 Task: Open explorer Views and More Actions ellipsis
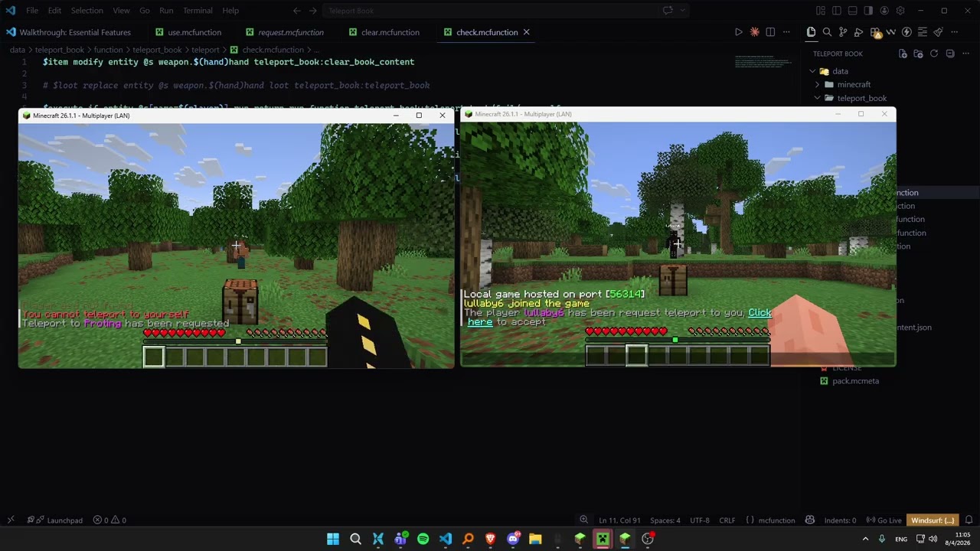point(966,54)
